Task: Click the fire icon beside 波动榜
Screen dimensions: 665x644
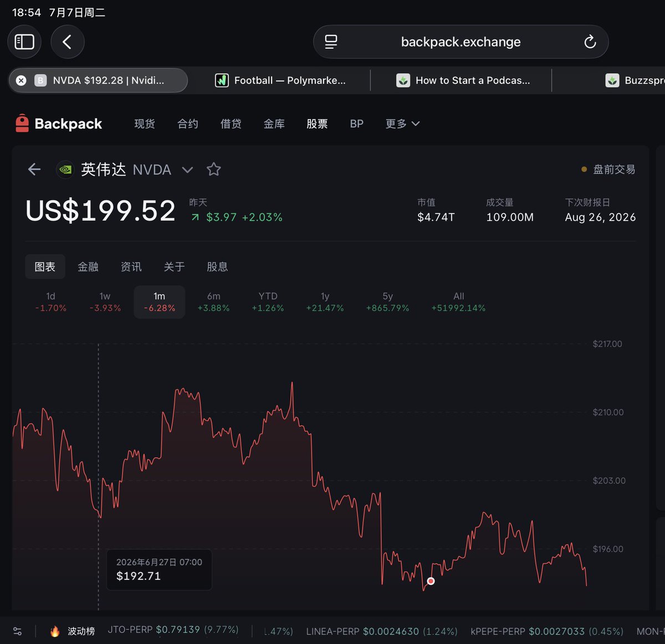Action: (x=55, y=631)
